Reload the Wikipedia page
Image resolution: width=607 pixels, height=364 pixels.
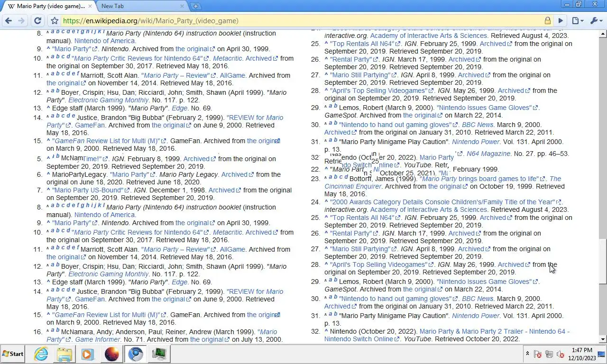38,21
